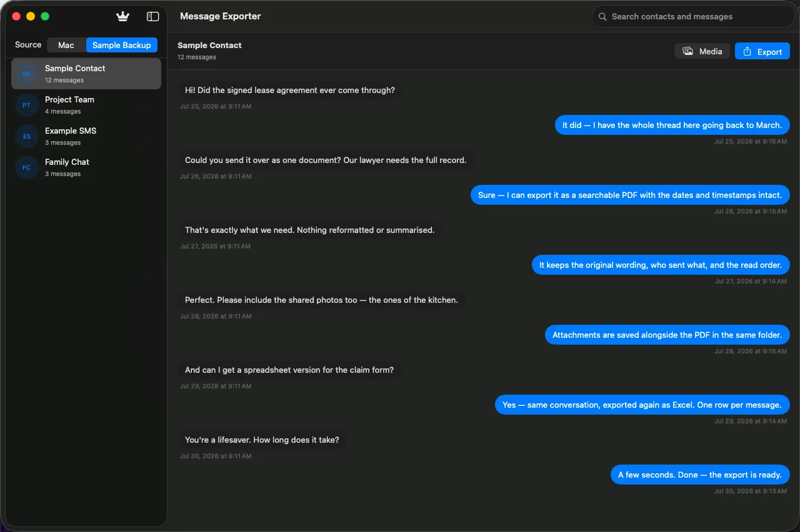Click the magnifying glass search icon
Viewport: 800px width, 532px height.
(x=602, y=17)
